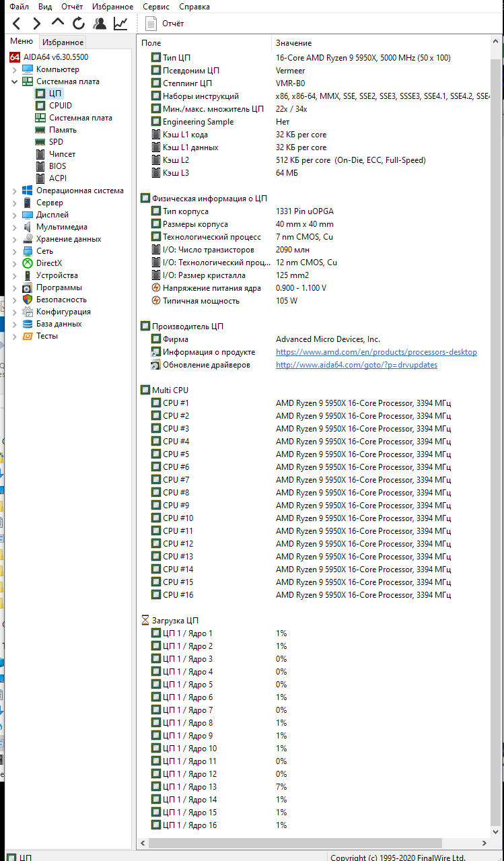Switch to the Меню tab
Viewport: 504px width, 861px height.
click(22, 42)
